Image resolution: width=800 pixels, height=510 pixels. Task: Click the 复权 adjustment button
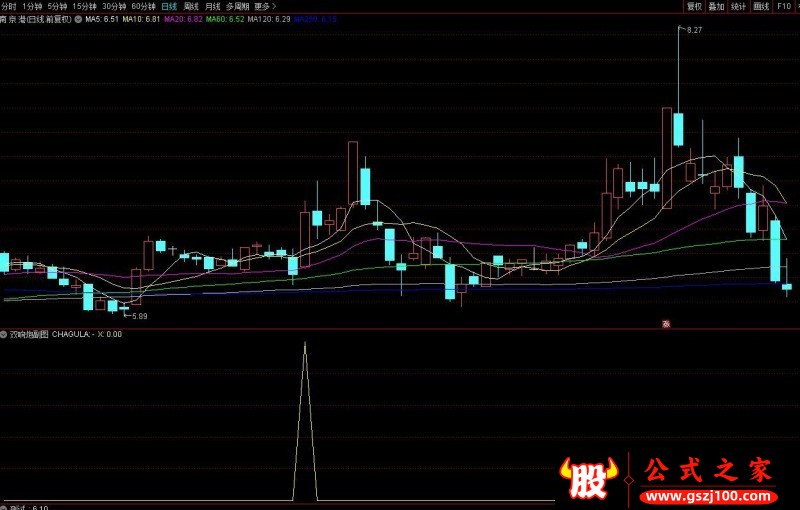(x=694, y=6)
